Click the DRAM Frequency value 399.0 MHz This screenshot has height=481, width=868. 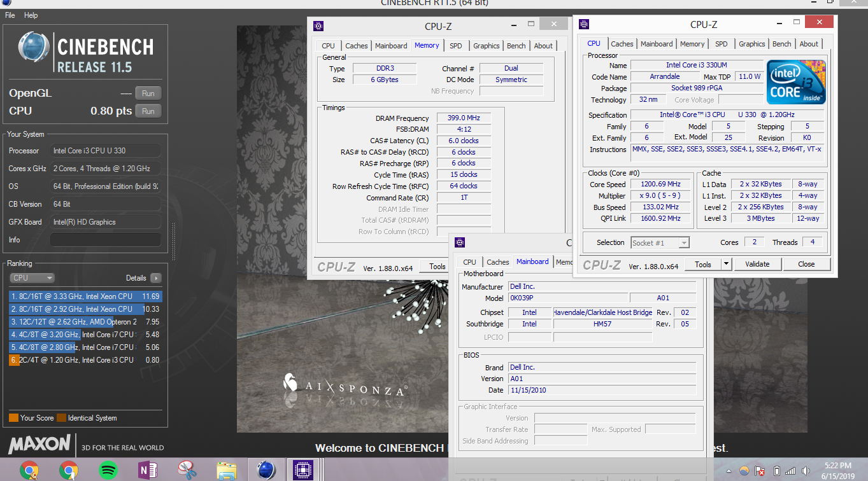464,118
